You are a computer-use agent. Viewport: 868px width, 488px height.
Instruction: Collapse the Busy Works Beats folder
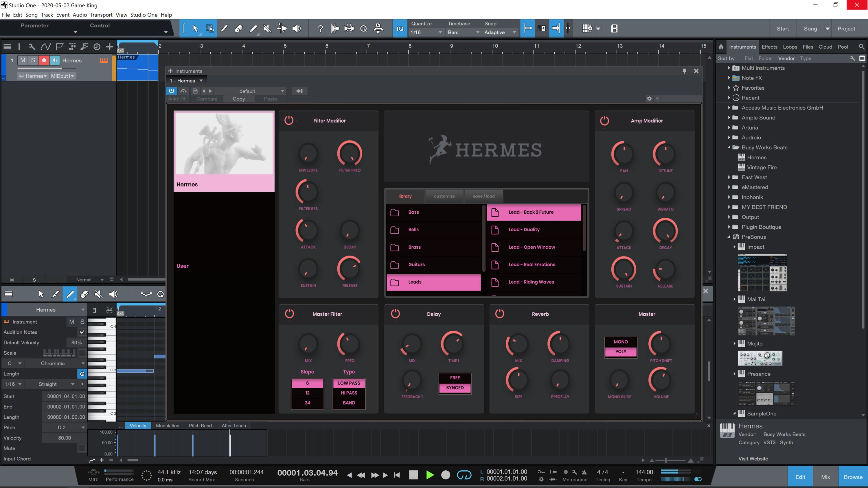pyautogui.click(x=729, y=147)
